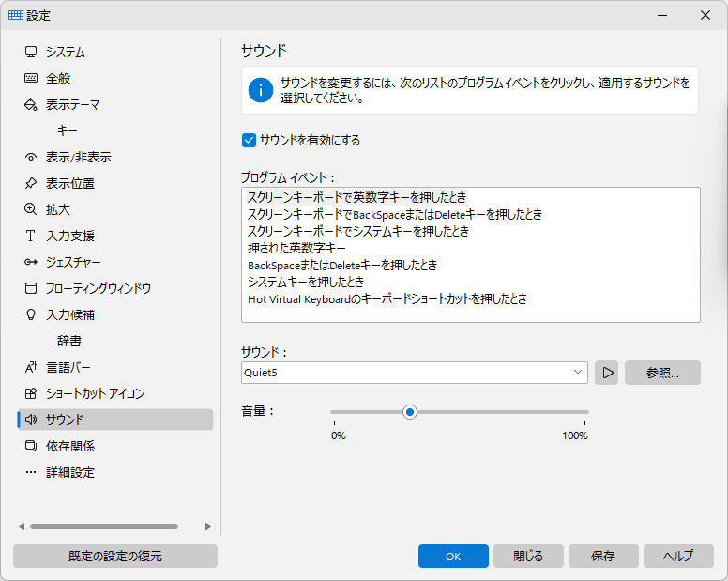Click the 音量 slider handle

(x=409, y=412)
